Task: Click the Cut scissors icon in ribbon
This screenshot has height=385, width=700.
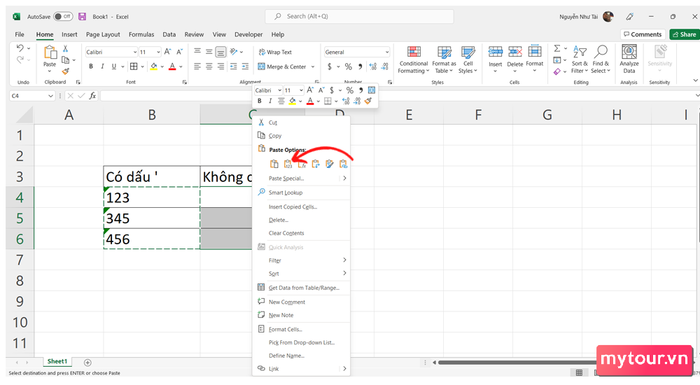Action: [x=66, y=49]
